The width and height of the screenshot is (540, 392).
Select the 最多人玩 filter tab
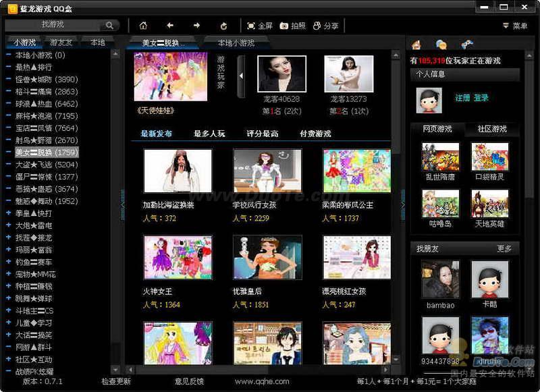[x=209, y=134]
